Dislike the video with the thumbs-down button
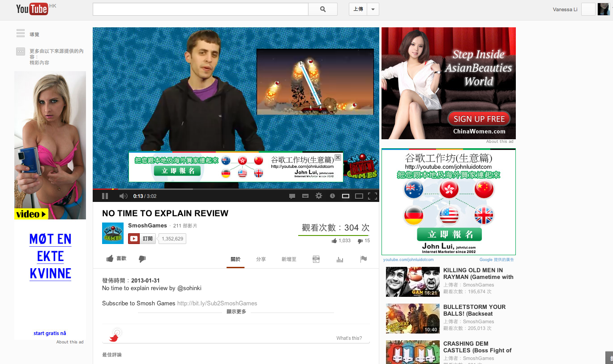613x364 pixels. (x=142, y=259)
